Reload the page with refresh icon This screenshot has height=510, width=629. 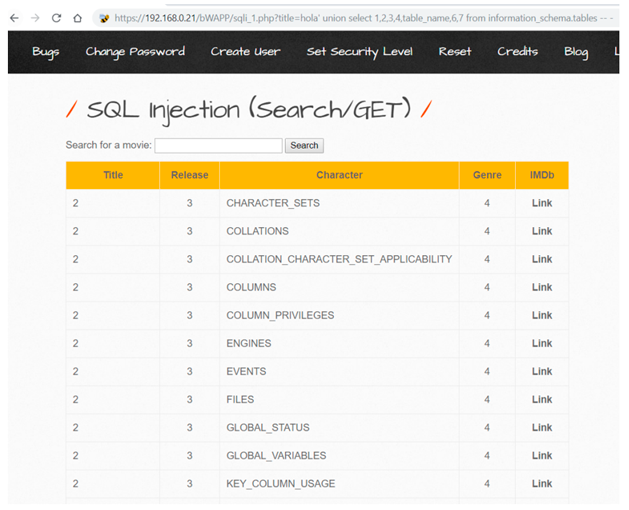[56, 18]
